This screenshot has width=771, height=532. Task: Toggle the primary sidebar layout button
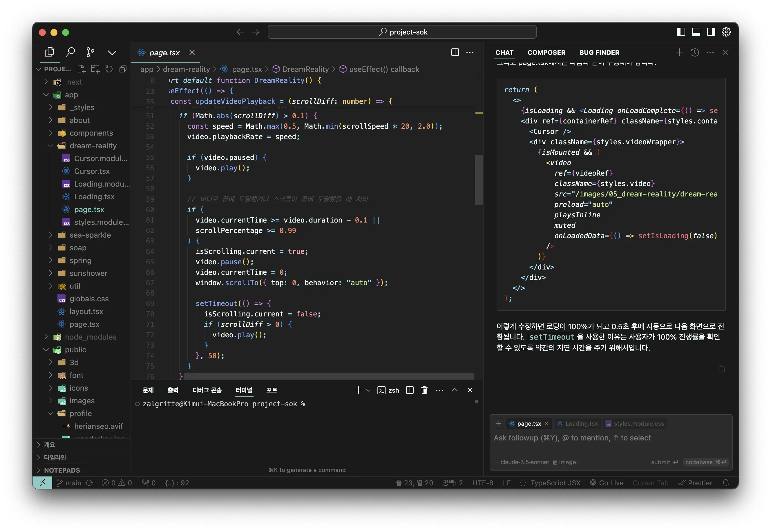[x=681, y=32]
